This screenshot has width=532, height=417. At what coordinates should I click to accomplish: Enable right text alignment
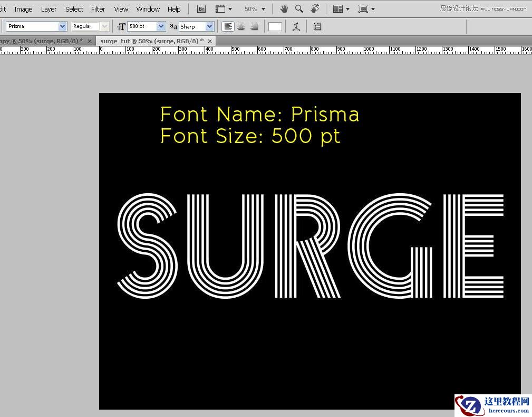[x=254, y=26]
